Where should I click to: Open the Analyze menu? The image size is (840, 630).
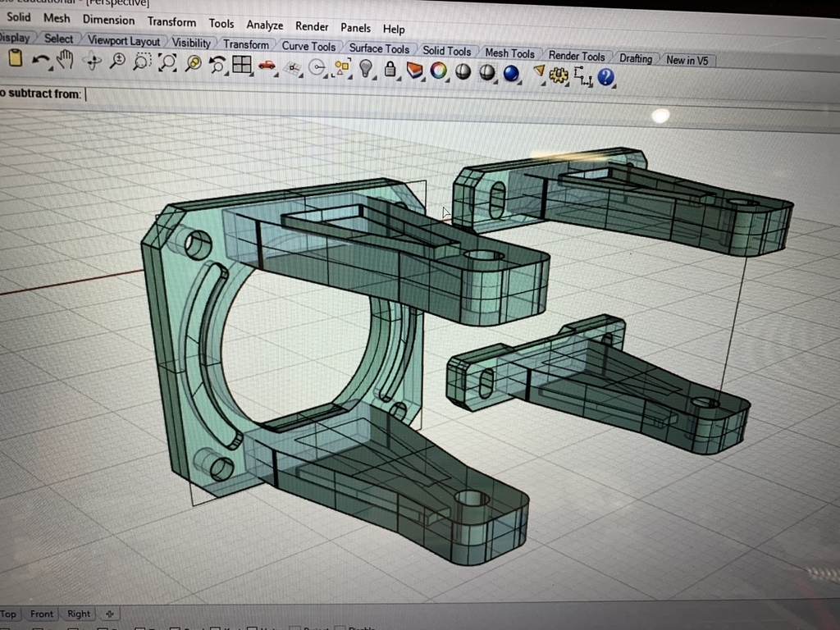pyautogui.click(x=265, y=25)
